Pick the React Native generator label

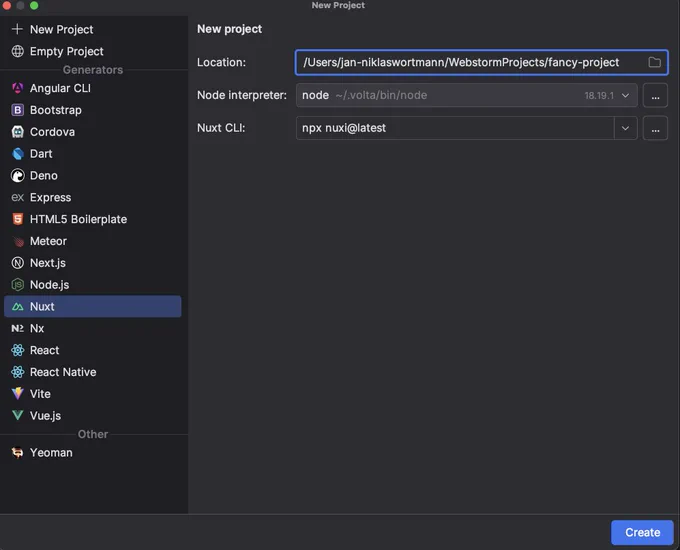[x=63, y=372]
